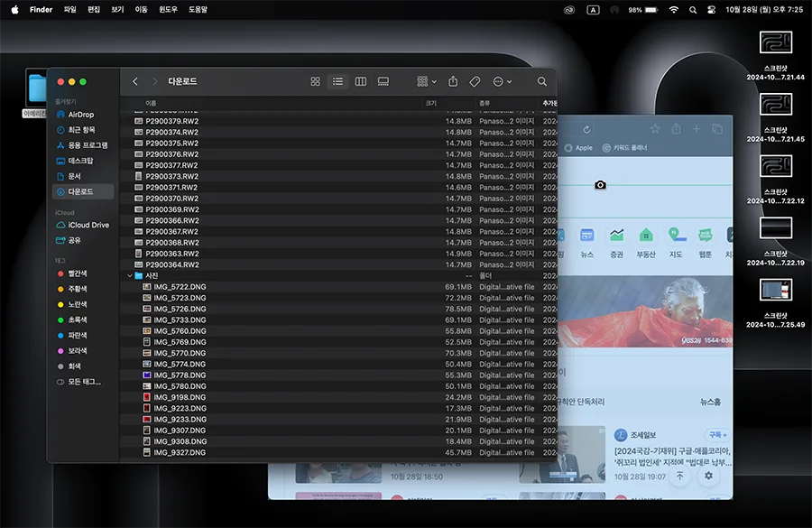
Task: Select file IMG_5778.DNG
Action: 339,375
